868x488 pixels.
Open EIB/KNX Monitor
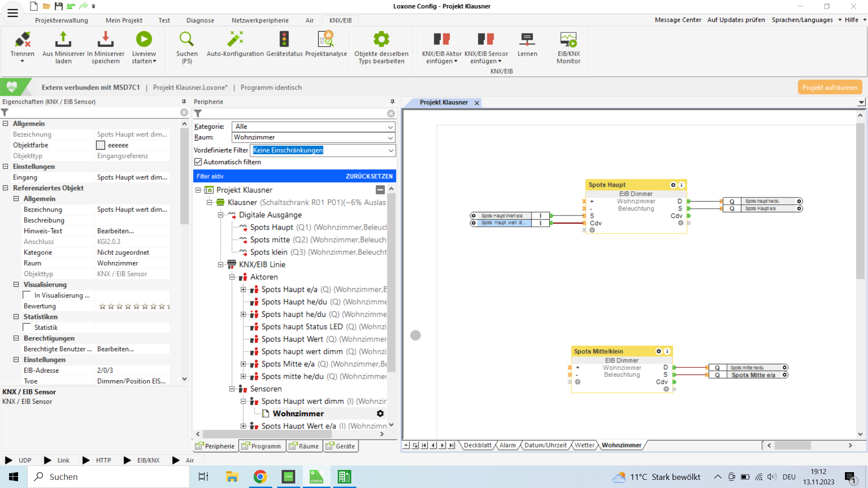(x=568, y=40)
